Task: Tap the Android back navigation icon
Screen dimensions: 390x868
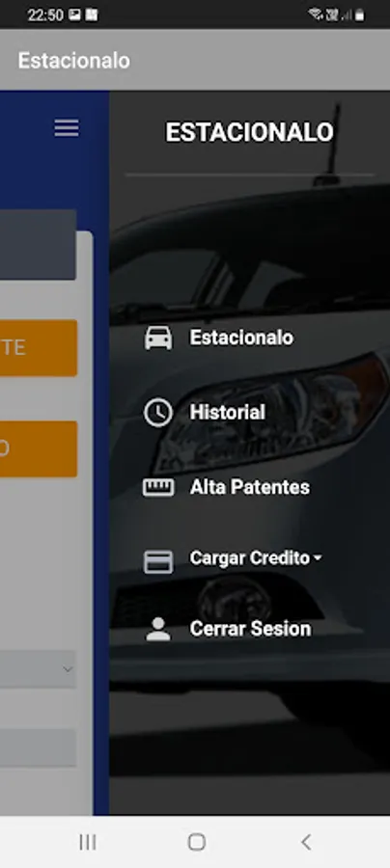Action: [x=306, y=842]
